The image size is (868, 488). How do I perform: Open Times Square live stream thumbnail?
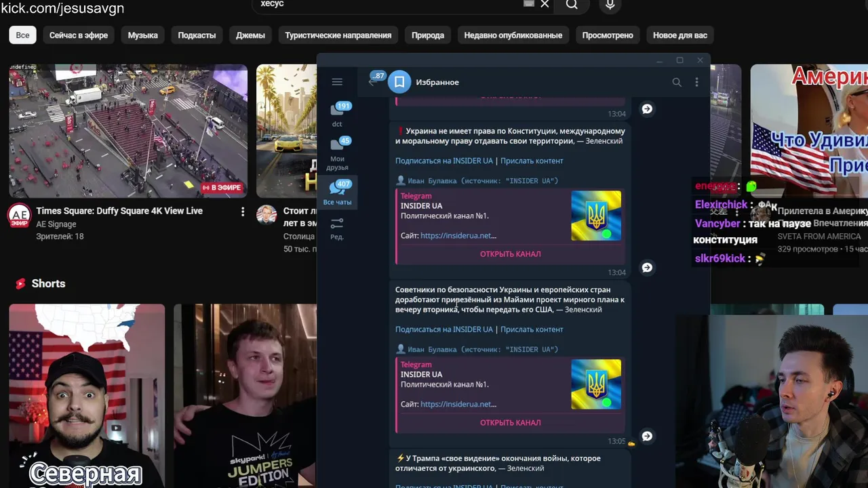(x=128, y=131)
